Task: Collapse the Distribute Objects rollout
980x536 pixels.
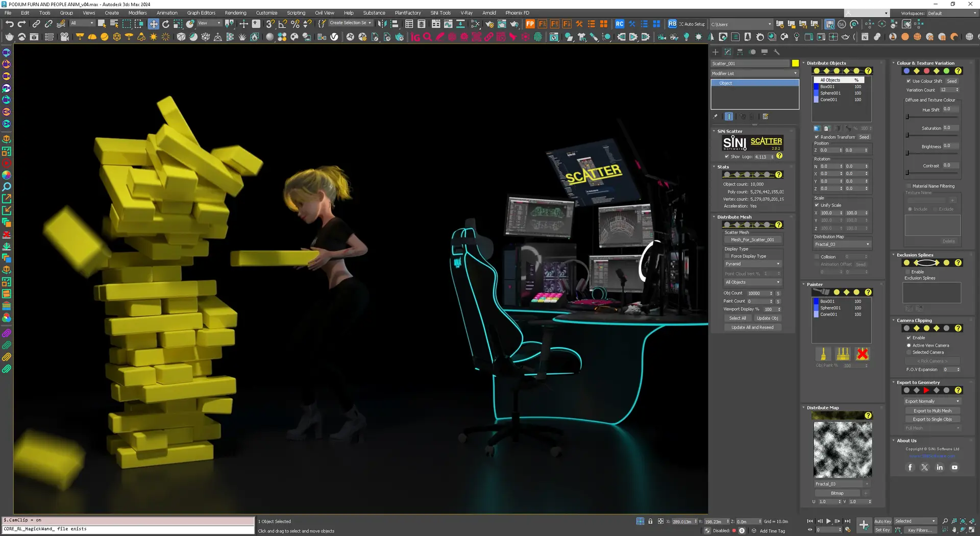Action: [826, 63]
